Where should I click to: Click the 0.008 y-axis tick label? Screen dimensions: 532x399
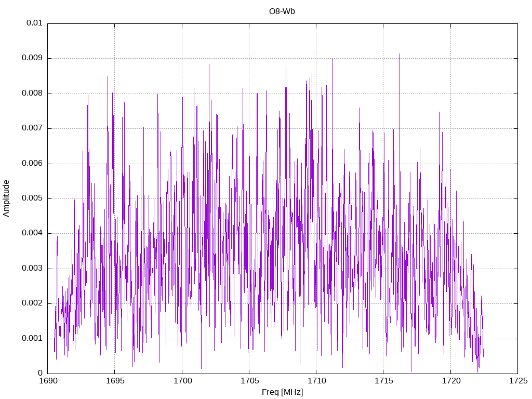32,93
